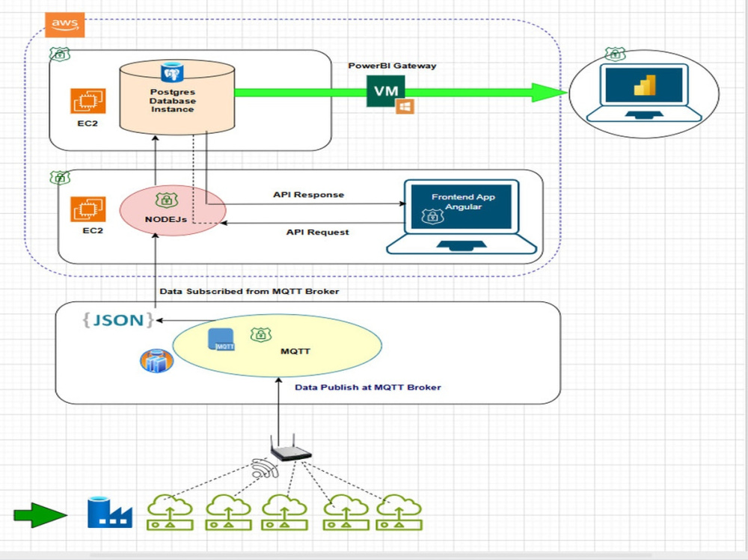Viewport: 748px width, 560px height.
Task: Select the JSON braces logo
Action: 118,320
